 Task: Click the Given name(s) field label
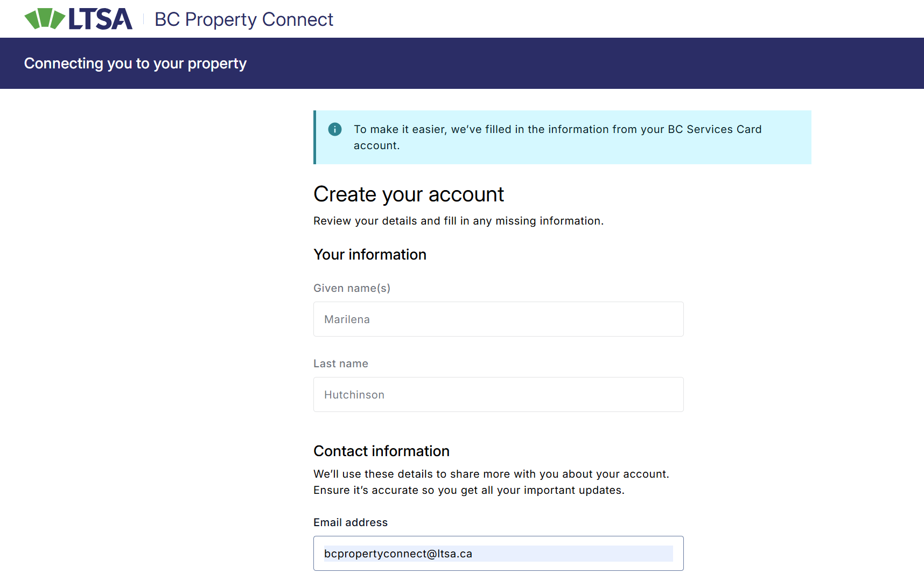(352, 288)
